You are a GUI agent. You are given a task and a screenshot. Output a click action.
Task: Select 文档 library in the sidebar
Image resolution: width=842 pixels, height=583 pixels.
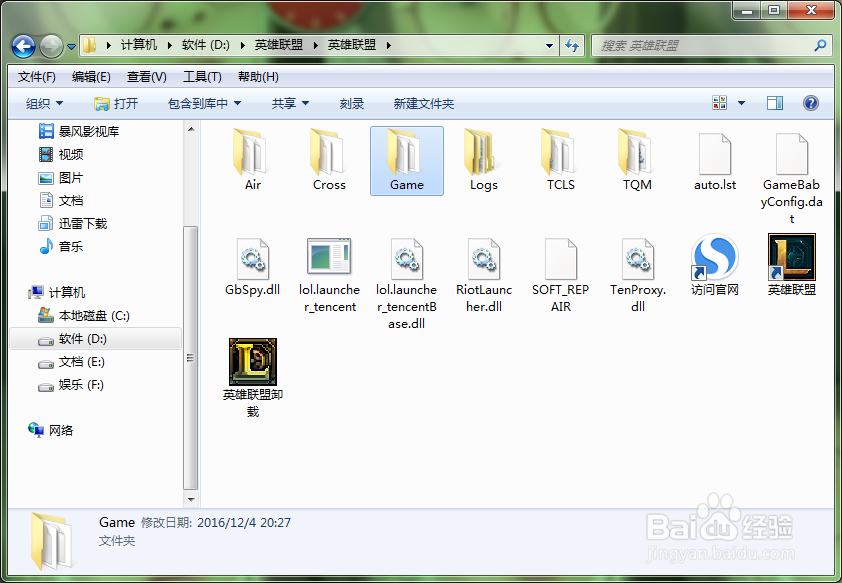click(61, 201)
